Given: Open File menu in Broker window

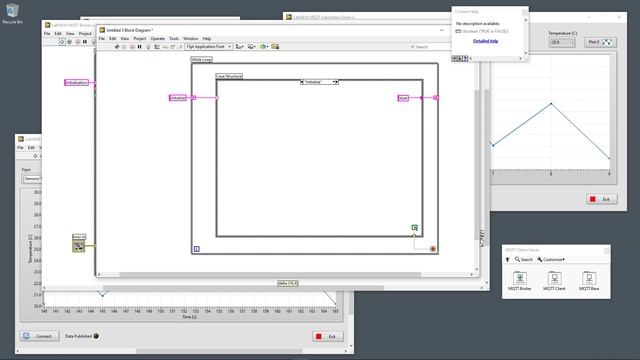Looking at the screenshot, I should (x=47, y=33).
